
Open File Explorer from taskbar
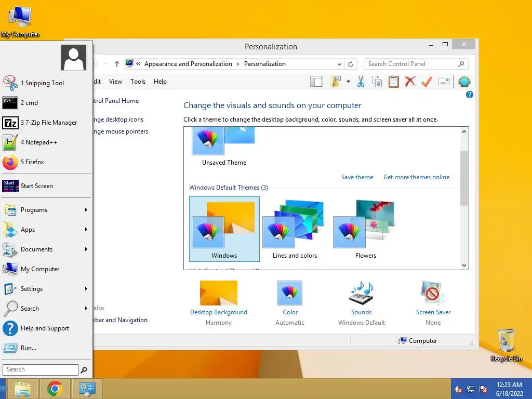tap(22, 389)
